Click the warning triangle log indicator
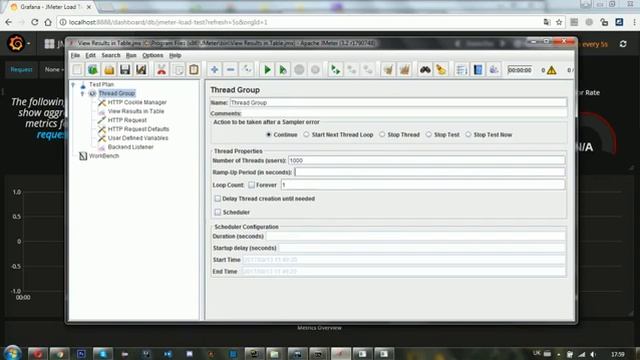 click(x=552, y=70)
